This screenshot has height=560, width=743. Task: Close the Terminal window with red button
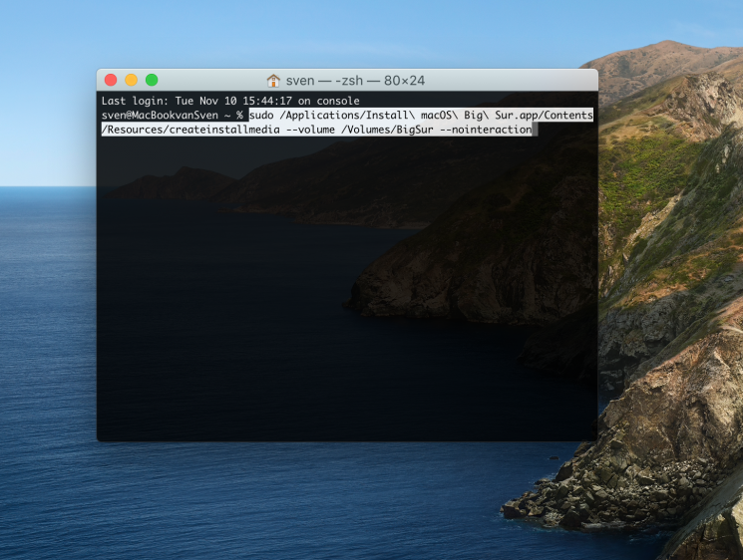coord(111,80)
